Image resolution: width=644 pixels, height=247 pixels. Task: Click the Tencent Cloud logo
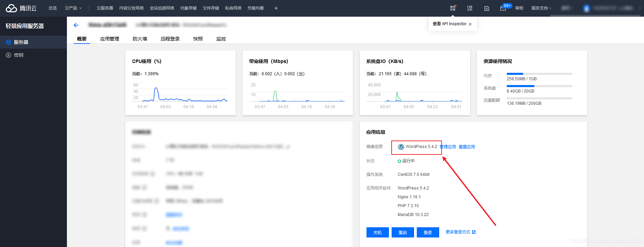[21, 8]
